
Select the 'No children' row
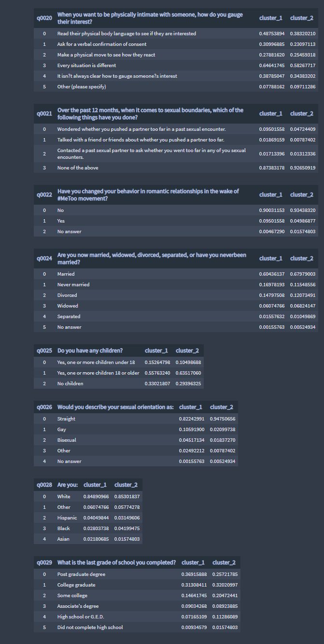[119, 384]
